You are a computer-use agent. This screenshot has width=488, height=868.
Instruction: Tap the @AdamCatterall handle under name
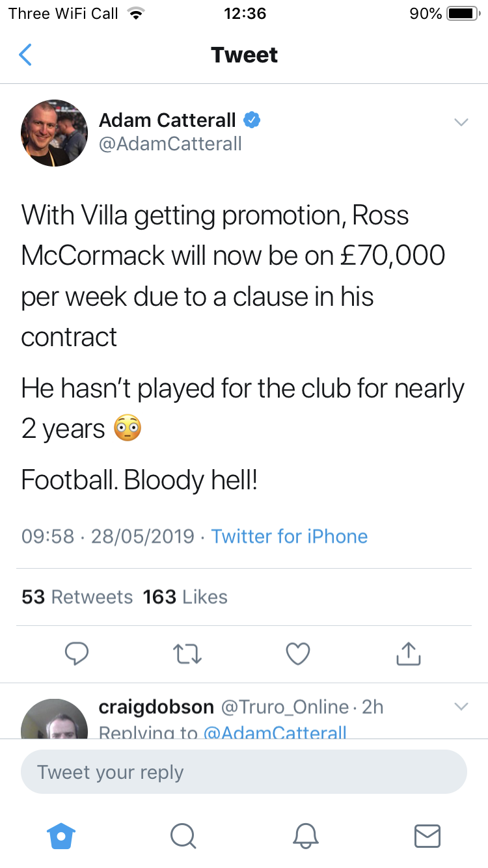[170, 144]
